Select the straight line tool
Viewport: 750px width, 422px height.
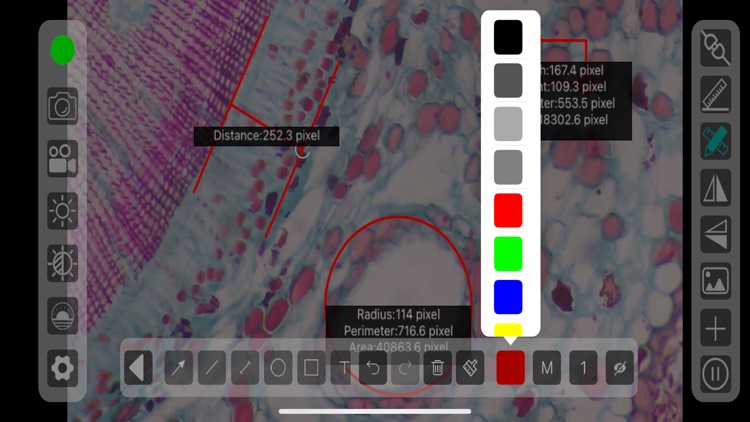pos(211,367)
